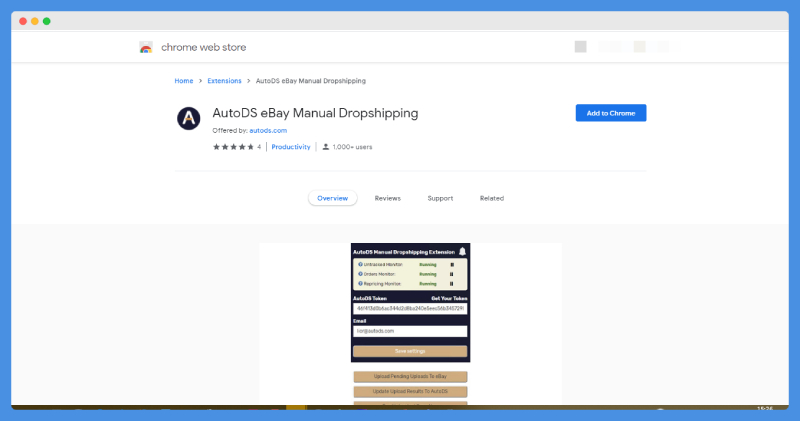The width and height of the screenshot is (800, 421).
Task: Pause the Repricing Monitor
Action: [452, 284]
